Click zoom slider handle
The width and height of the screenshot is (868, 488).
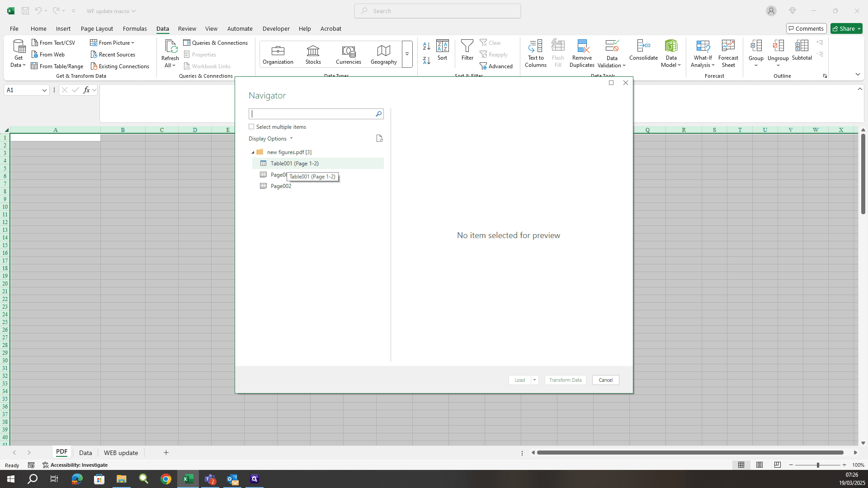pyautogui.click(x=817, y=465)
